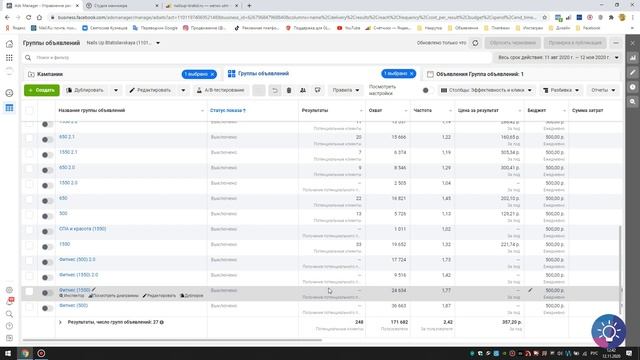Open the dropdown arrow next to Дублировать
640x360 pixels.
point(116,90)
